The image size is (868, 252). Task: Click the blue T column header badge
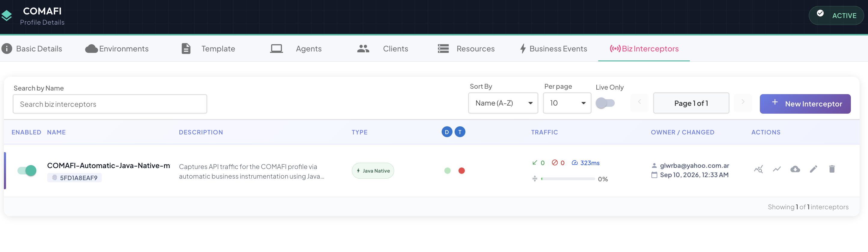coord(460,132)
